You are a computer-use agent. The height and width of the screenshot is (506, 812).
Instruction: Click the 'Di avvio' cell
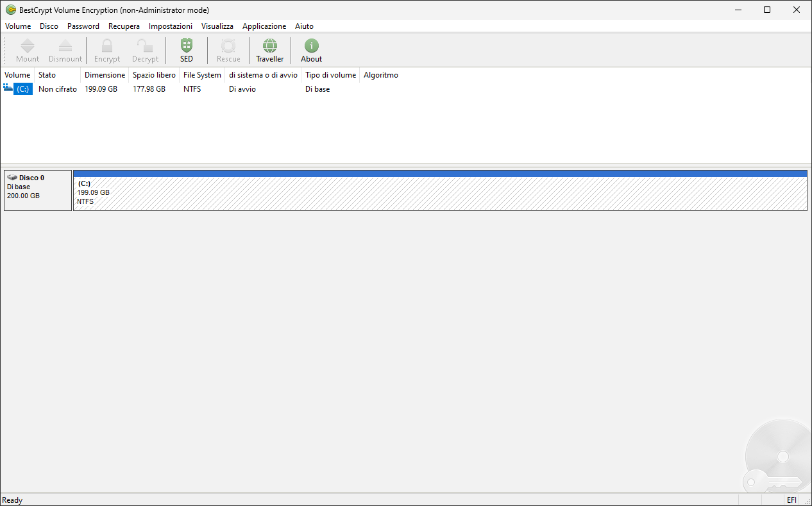coord(242,89)
